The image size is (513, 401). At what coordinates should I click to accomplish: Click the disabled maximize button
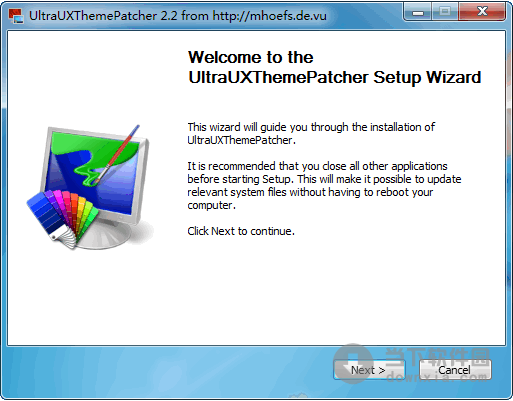coord(445,12)
